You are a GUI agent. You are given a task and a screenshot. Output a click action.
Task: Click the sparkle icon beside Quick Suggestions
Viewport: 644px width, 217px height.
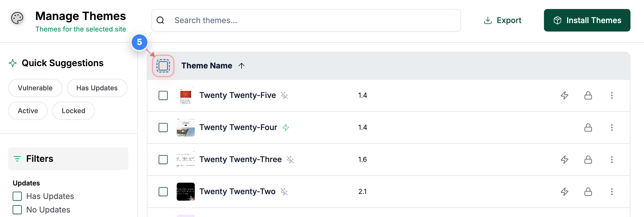(12, 63)
